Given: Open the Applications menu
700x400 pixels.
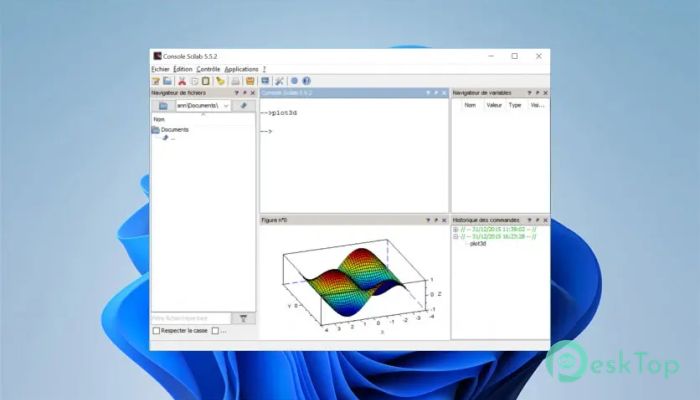Looking at the screenshot, I should point(241,69).
